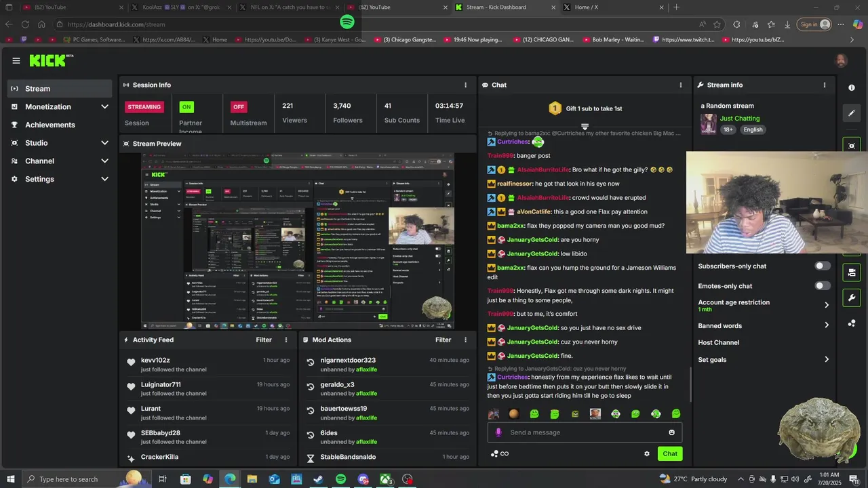The image size is (868, 488).
Task: Click nigarnextdoor323 in Mod Actions
Action: coord(348,361)
